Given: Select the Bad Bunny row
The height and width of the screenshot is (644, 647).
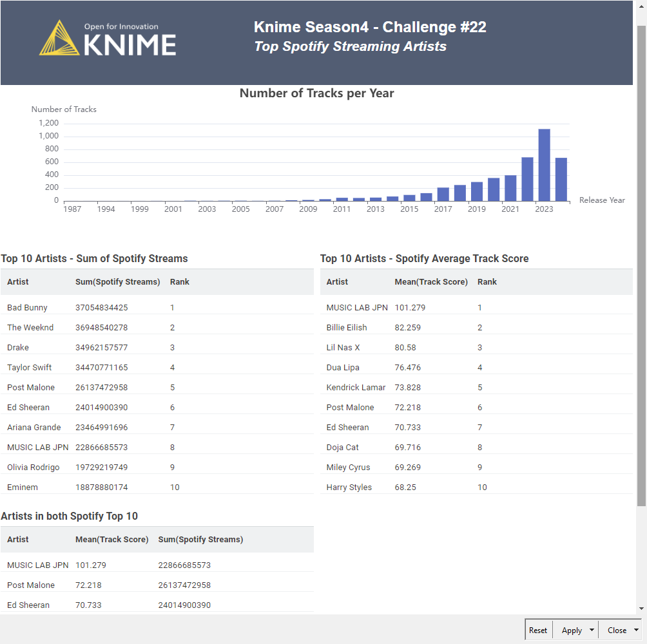Looking at the screenshot, I should coord(28,308).
